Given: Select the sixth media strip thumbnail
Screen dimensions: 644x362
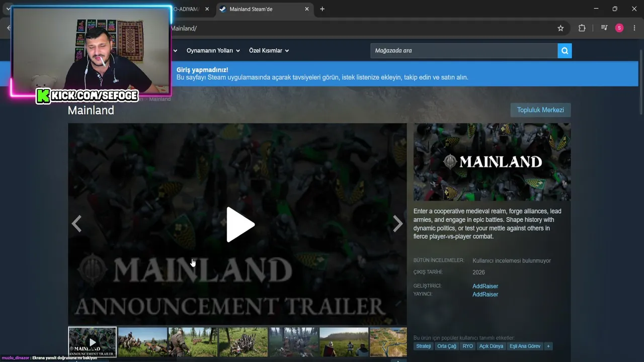Looking at the screenshot, I should pyautogui.click(x=344, y=342).
